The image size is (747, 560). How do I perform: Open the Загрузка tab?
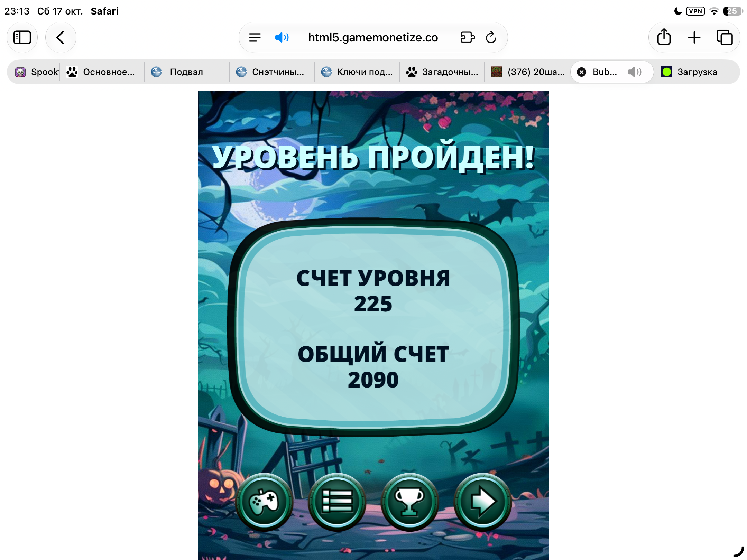(x=696, y=72)
